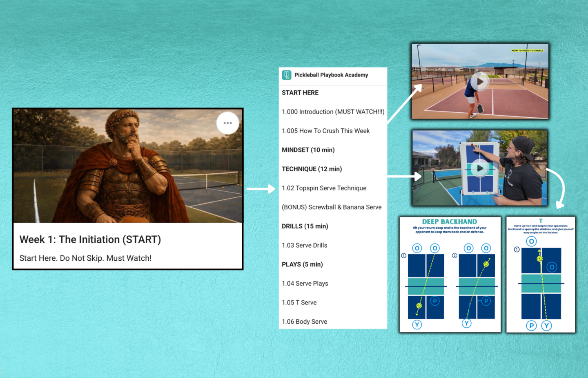Select the PLAYS (5 min) section

coord(302,264)
